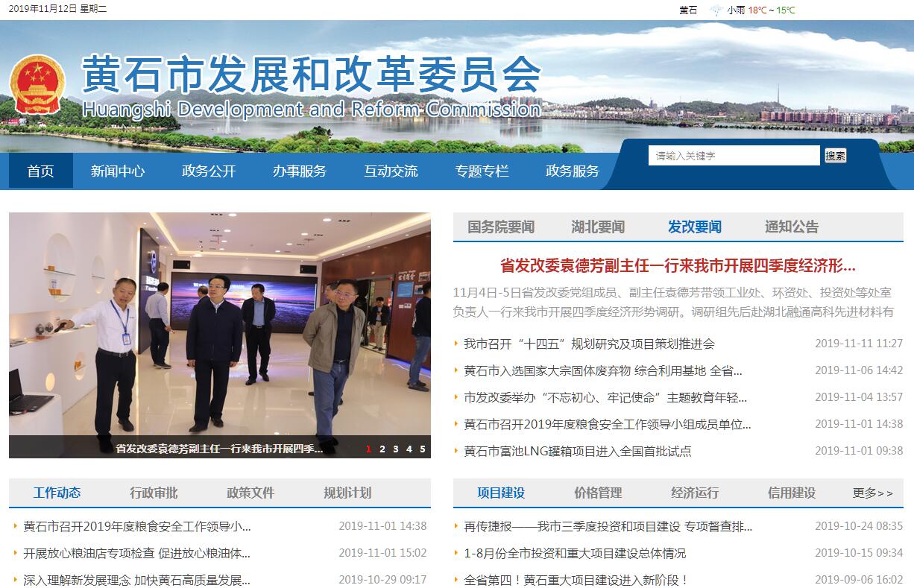This screenshot has width=914, height=588.
Task: Open the 办事服务 menu
Action: (300, 171)
